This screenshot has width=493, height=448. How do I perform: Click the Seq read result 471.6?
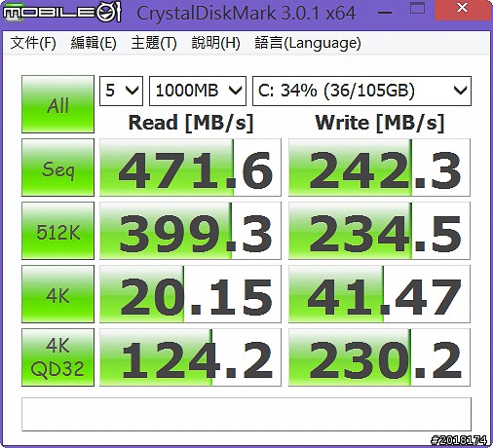pos(190,168)
